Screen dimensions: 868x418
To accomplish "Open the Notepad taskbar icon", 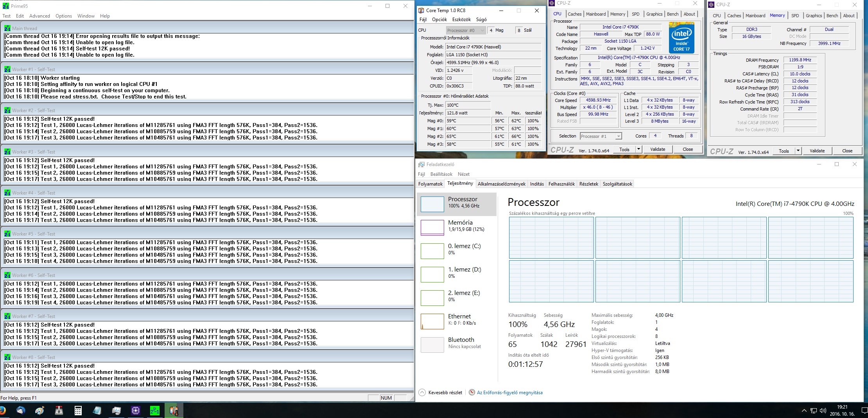I will point(97,410).
